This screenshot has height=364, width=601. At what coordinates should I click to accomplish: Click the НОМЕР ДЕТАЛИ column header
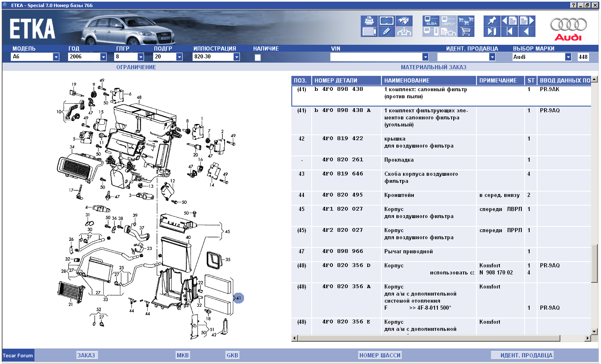click(346, 80)
